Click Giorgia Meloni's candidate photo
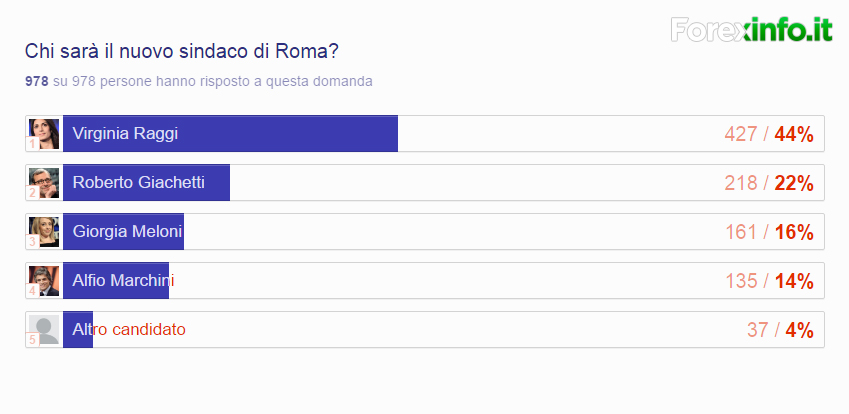 pos(44,232)
